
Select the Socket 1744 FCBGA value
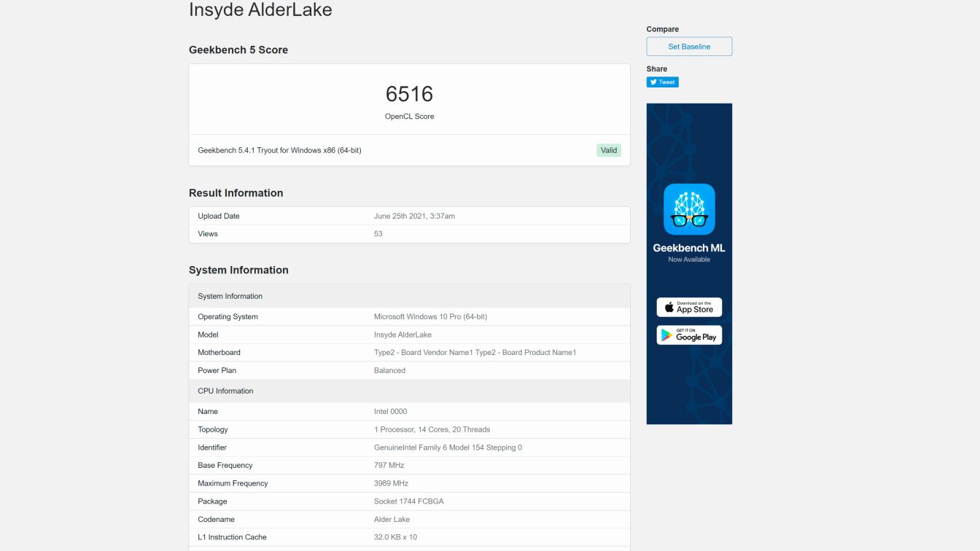408,501
